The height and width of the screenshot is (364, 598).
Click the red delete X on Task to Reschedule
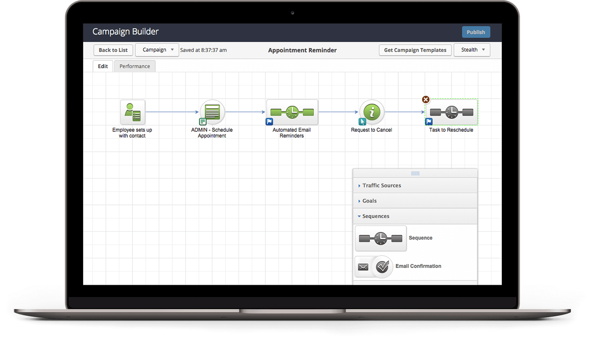(425, 99)
